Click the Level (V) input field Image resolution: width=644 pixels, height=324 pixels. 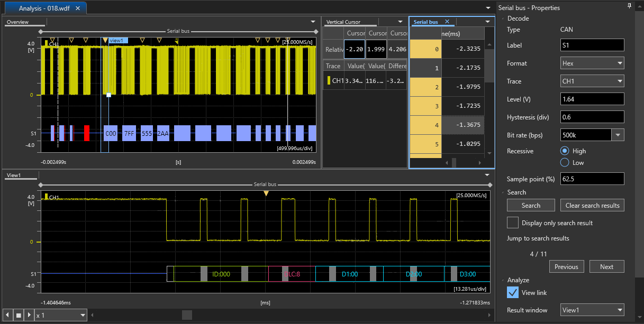pyautogui.click(x=592, y=99)
